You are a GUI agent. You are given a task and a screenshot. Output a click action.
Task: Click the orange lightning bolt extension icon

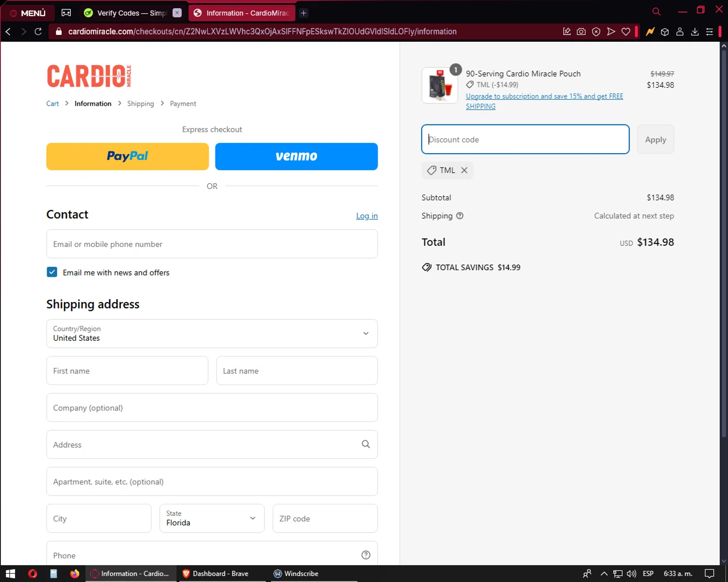click(650, 32)
